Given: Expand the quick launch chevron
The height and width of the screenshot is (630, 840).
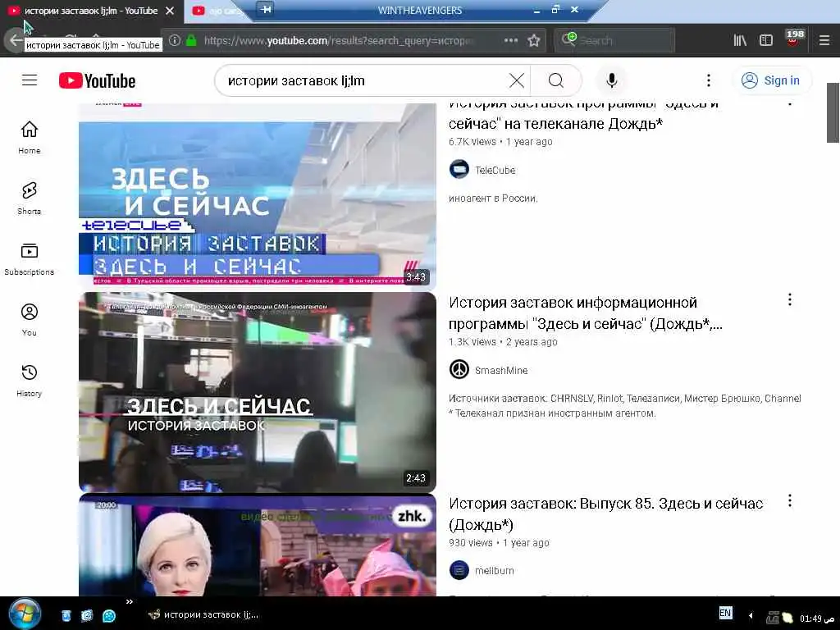Looking at the screenshot, I should click(x=129, y=601).
